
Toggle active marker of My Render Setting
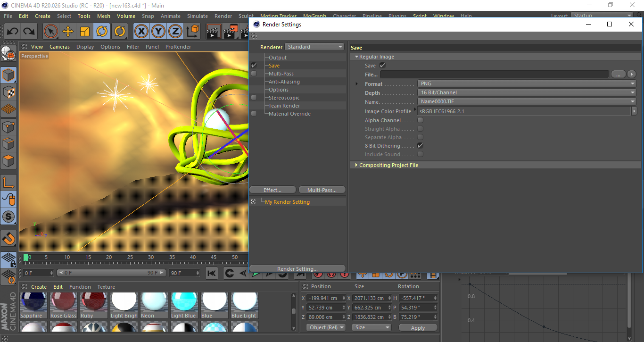[253, 202]
